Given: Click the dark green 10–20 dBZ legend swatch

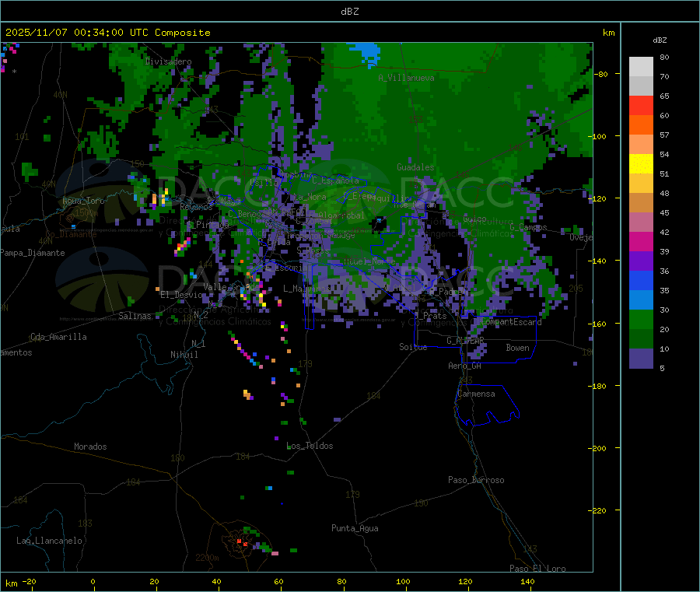Looking at the screenshot, I should (x=641, y=339).
